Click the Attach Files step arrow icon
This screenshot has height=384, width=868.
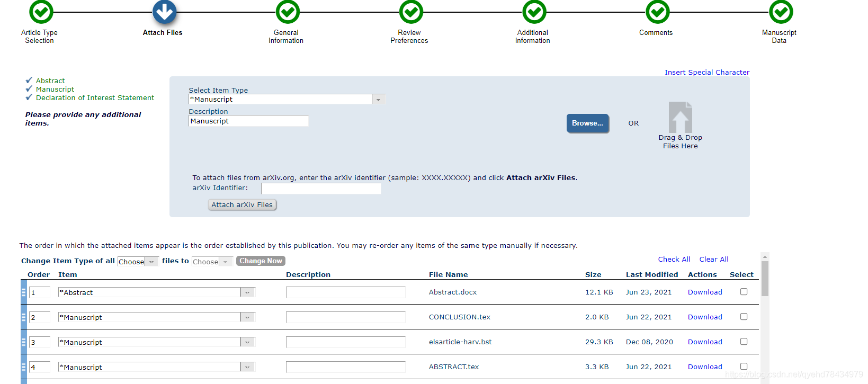165,12
